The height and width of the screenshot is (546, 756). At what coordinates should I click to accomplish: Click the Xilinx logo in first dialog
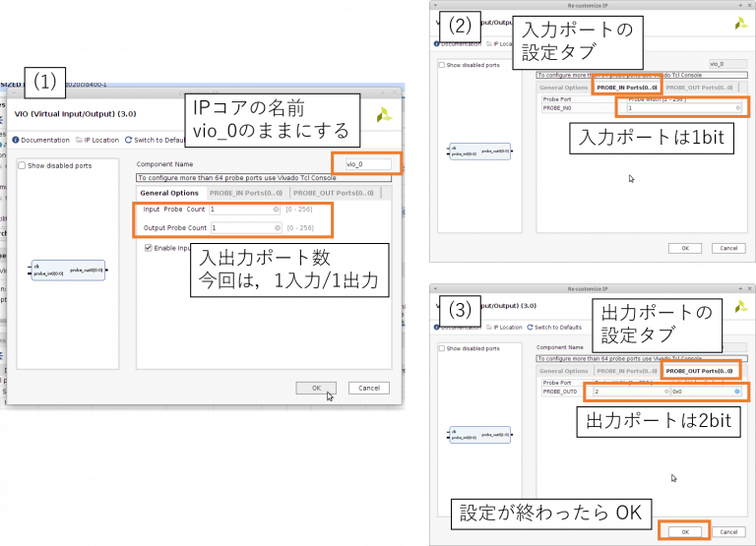[384, 114]
